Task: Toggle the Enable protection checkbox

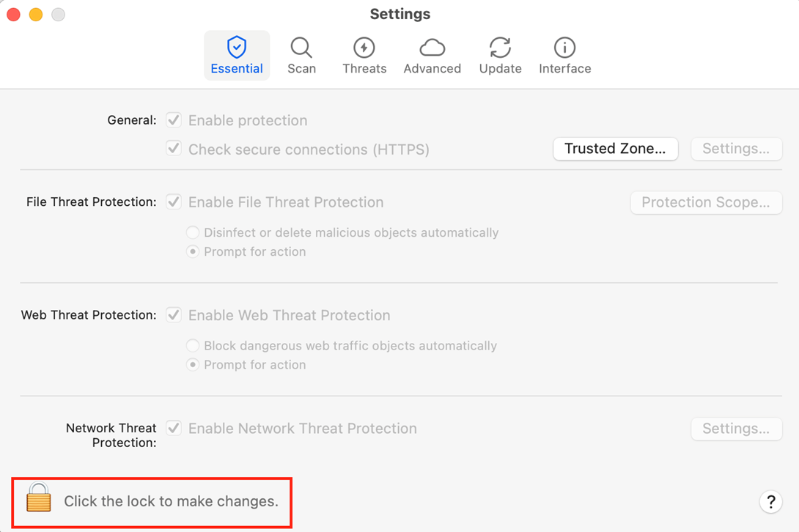Action: [174, 120]
